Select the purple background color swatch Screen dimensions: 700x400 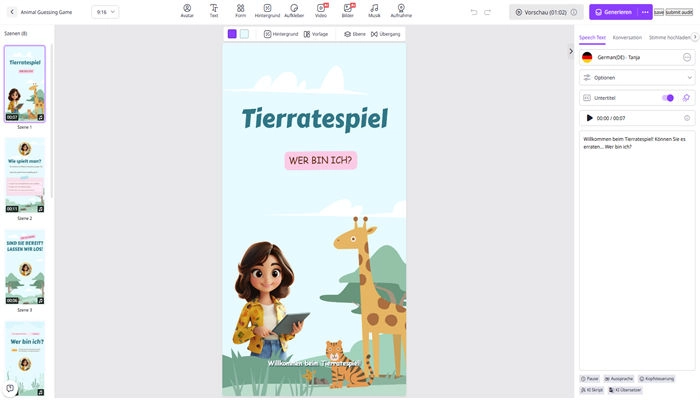click(232, 34)
